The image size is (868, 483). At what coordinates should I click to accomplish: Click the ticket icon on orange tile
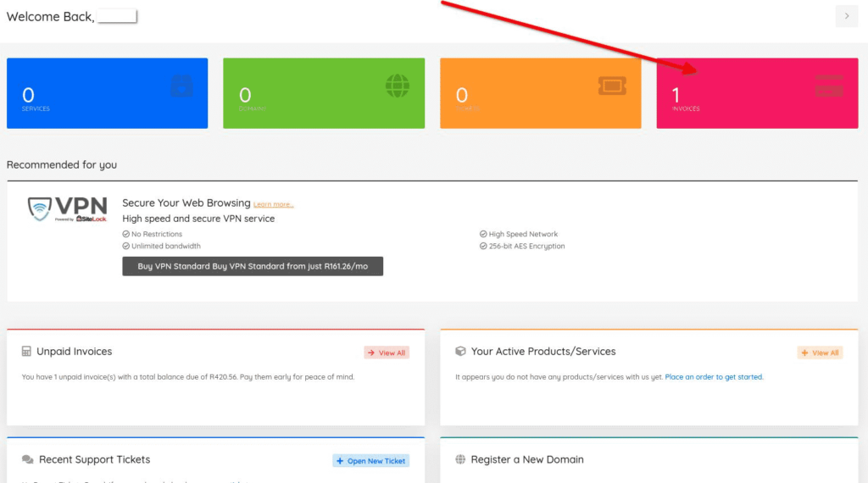click(612, 86)
